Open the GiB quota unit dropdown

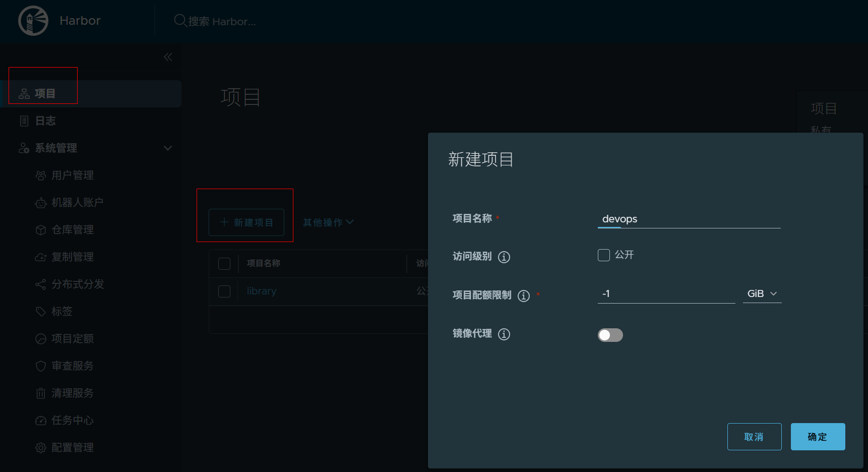tap(762, 294)
